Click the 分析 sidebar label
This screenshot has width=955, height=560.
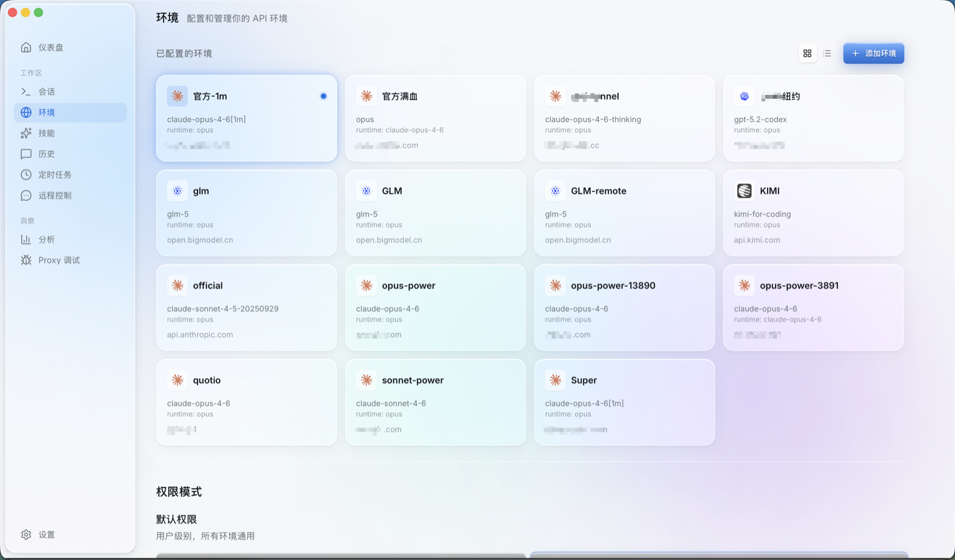[47, 239]
